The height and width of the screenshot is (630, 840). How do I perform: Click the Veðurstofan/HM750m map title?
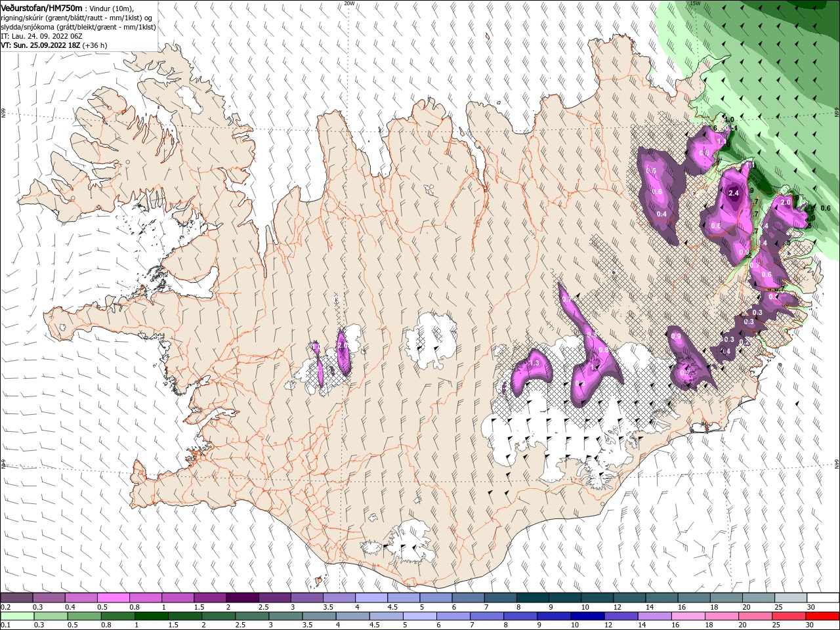click(41, 8)
